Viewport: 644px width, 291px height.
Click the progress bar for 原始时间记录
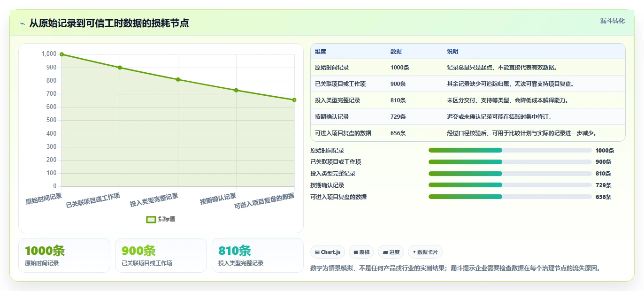point(510,150)
